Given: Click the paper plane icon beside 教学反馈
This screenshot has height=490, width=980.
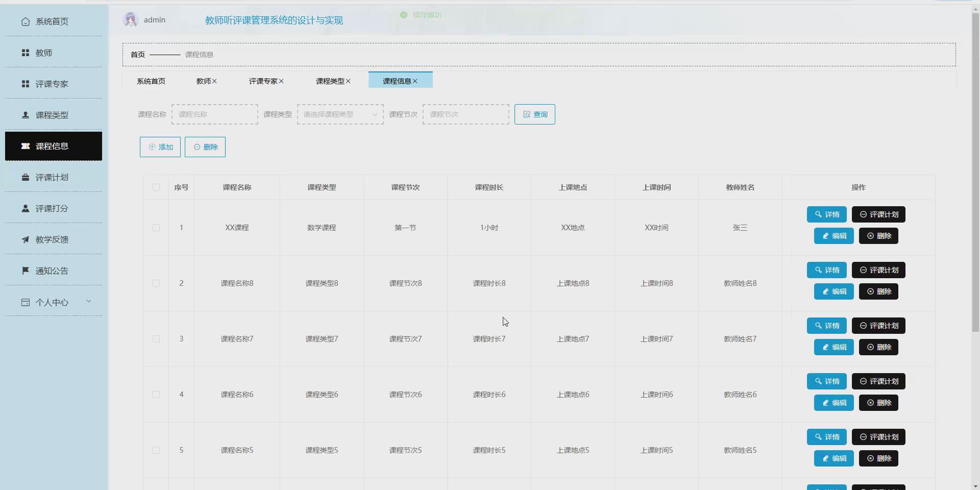Looking at the screenshot, I should coord(26,239).
